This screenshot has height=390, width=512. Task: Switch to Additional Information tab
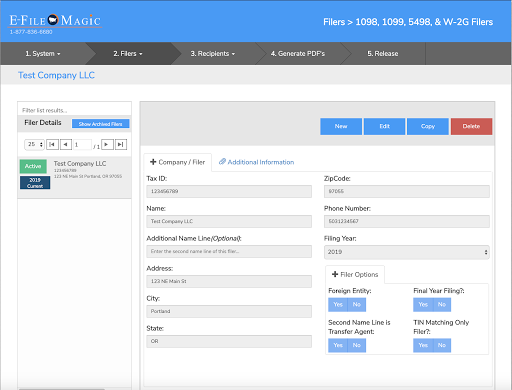pos(256,162)
